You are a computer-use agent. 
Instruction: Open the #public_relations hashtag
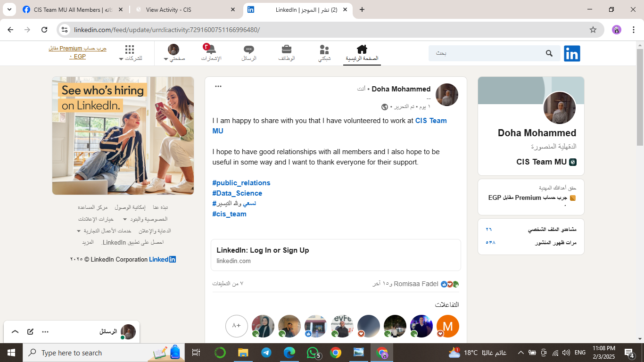[x=241, y=183]
